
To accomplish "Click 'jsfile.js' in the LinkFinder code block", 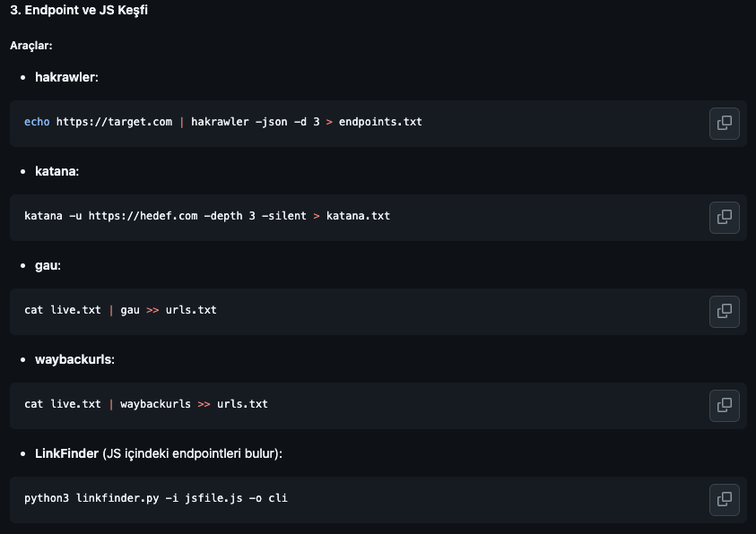I will coord(213,498).
